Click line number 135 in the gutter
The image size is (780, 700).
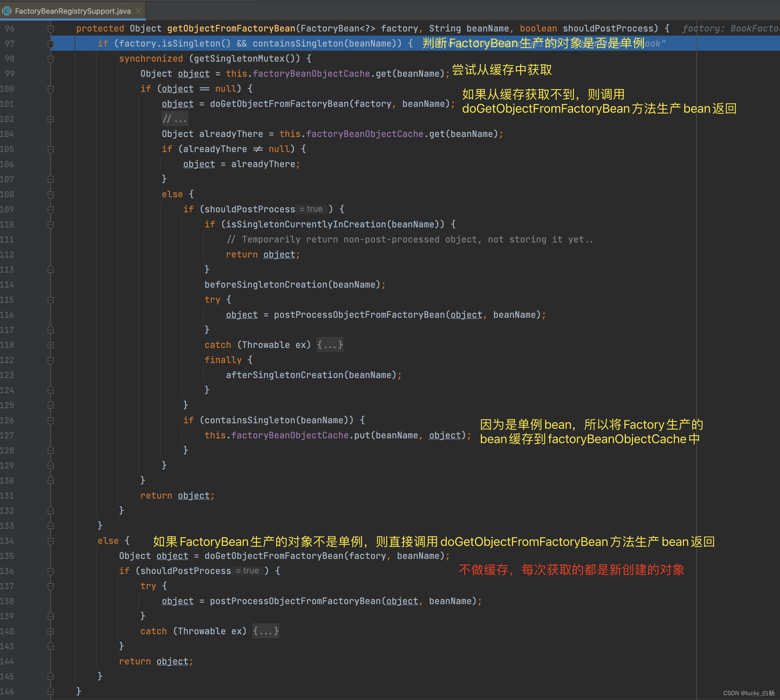coord(7,556)
